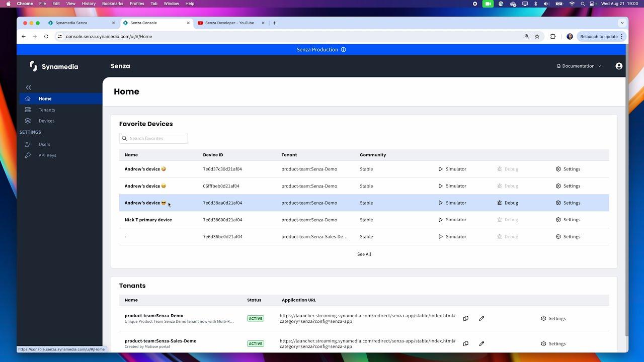The image size is (644, 362).
Task: Open Home in the sidebar
Action: coord(61,99)
